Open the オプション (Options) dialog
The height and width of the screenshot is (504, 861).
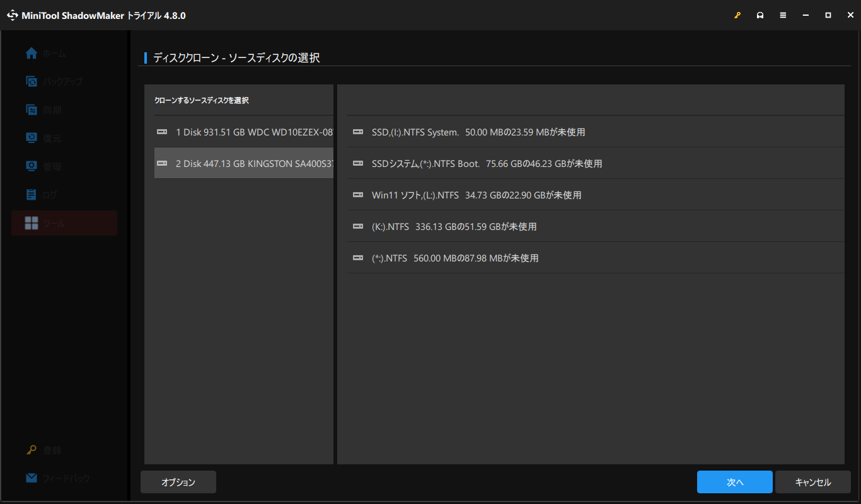pos(178,482)
